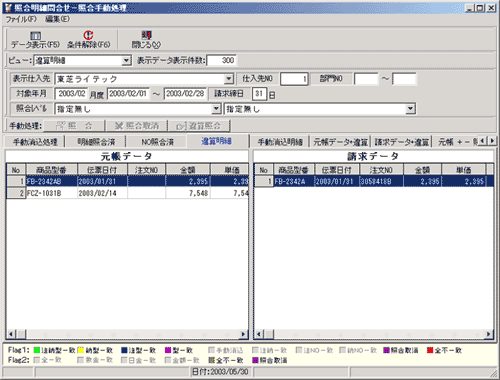Switch to the NO照合済 tab
Viewport: 500px width, 380px height.
(157, 142)
